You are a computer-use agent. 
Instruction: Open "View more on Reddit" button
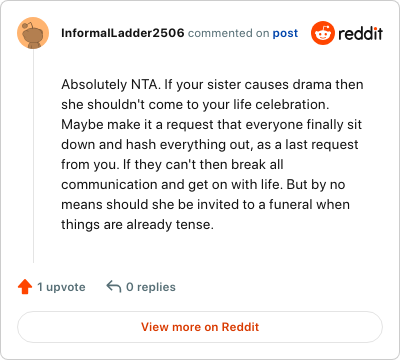[x=200, y=327]
